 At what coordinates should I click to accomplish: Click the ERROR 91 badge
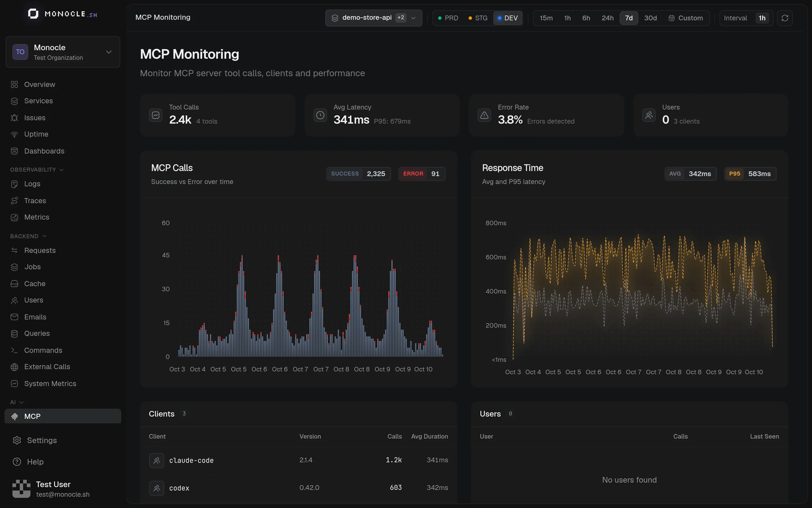(422, 174)
